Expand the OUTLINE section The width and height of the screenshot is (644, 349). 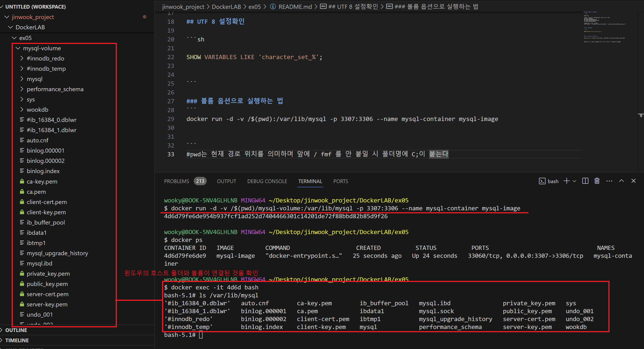click(16, 330)
